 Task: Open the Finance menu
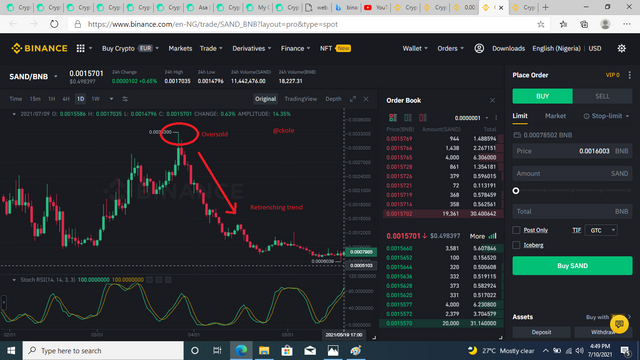pyautogui.click(x=295, y=48)
